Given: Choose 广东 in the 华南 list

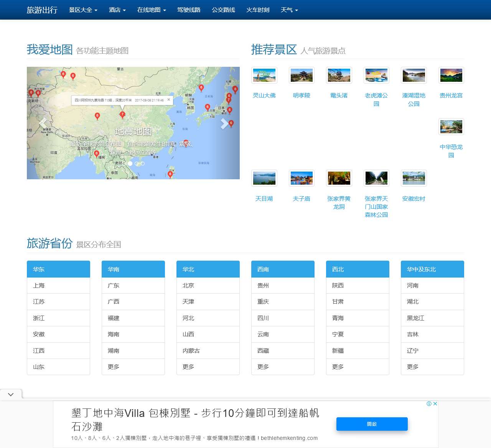Looking at the screenshot, I should pos(133,286).
